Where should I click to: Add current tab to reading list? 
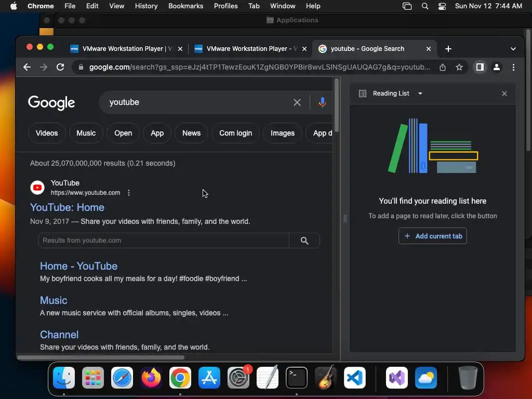(x=433, y=236)
